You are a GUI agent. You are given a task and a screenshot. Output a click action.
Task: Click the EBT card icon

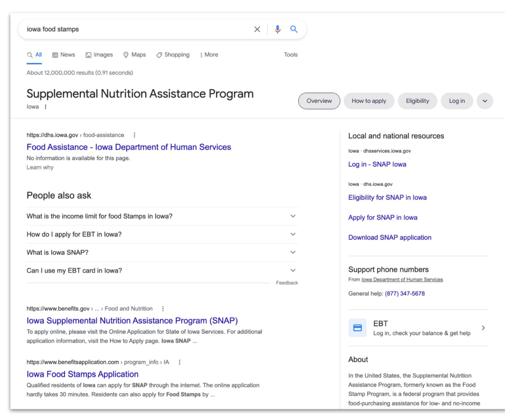click(357, 328)
